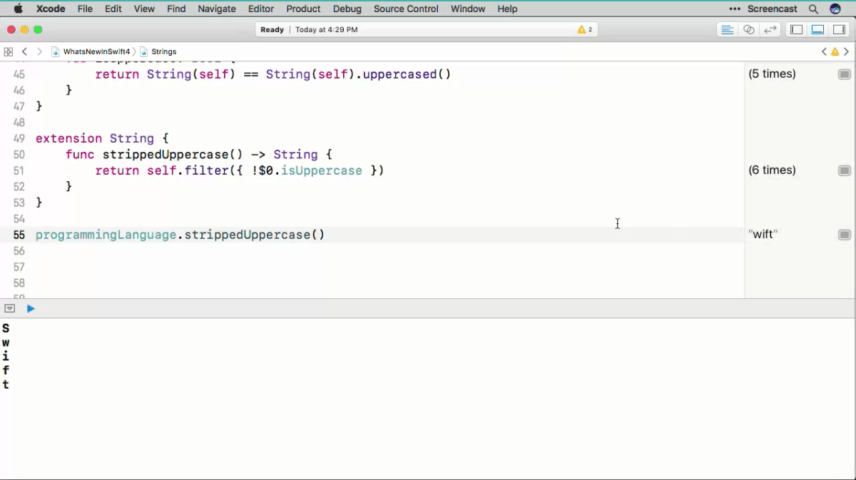
Task: Open the Strings page jump bar segment
Action: point(162,51)
